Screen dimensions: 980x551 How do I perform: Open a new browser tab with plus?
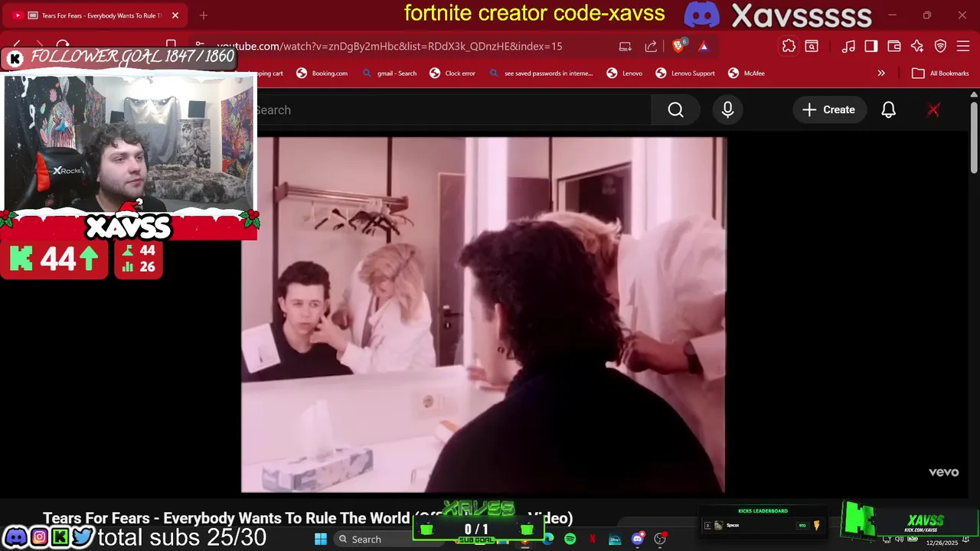click(x=204, y=15)
